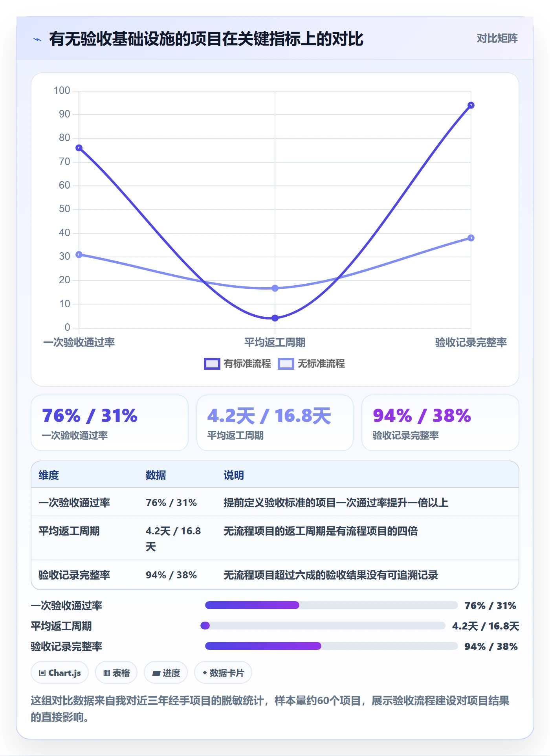Click the 说明 column header
Viewport: 550px width, 756px height.
coord(234,475)
